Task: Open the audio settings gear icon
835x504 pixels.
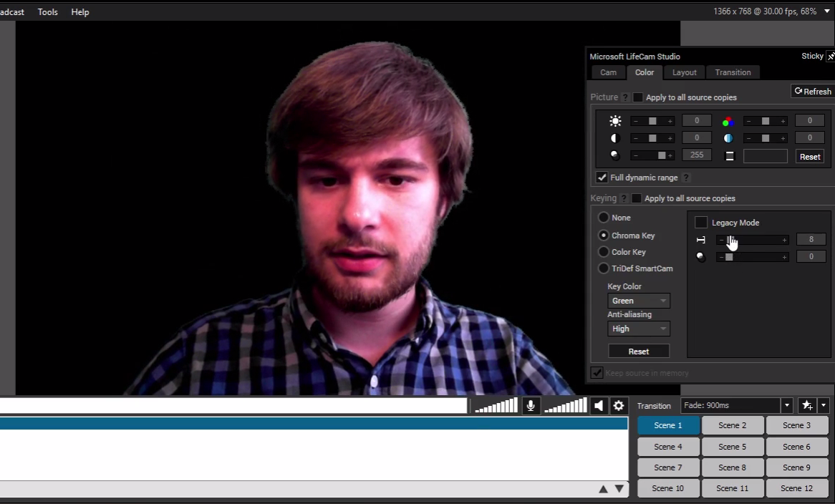Action: coord(618,405)
